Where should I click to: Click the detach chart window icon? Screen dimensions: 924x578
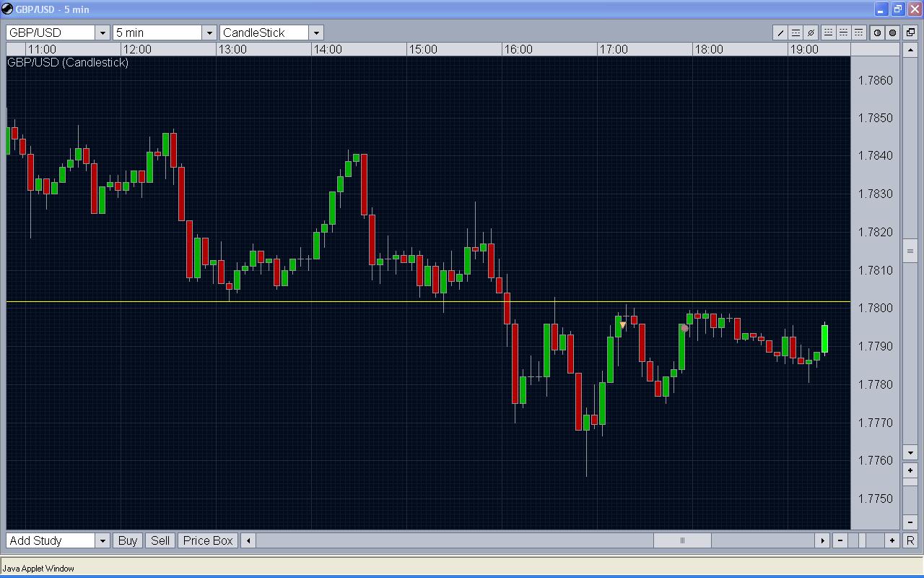[910, 33]
